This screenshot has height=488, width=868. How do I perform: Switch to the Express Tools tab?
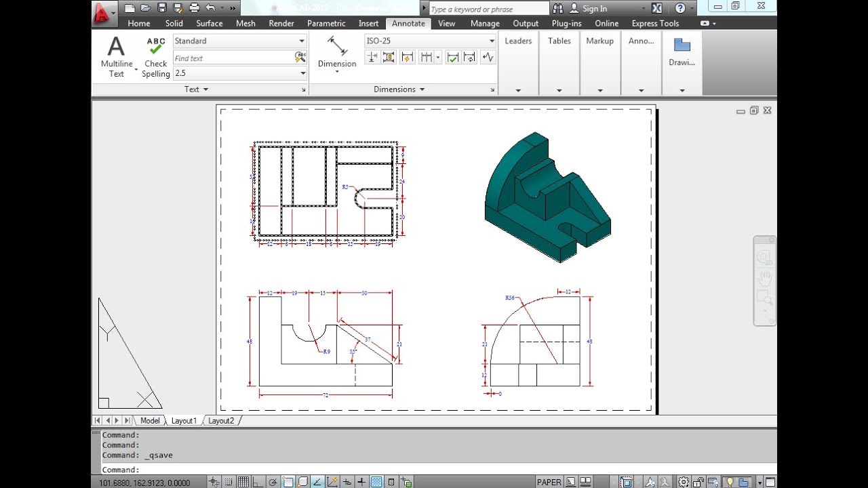(x=655, y=23)
